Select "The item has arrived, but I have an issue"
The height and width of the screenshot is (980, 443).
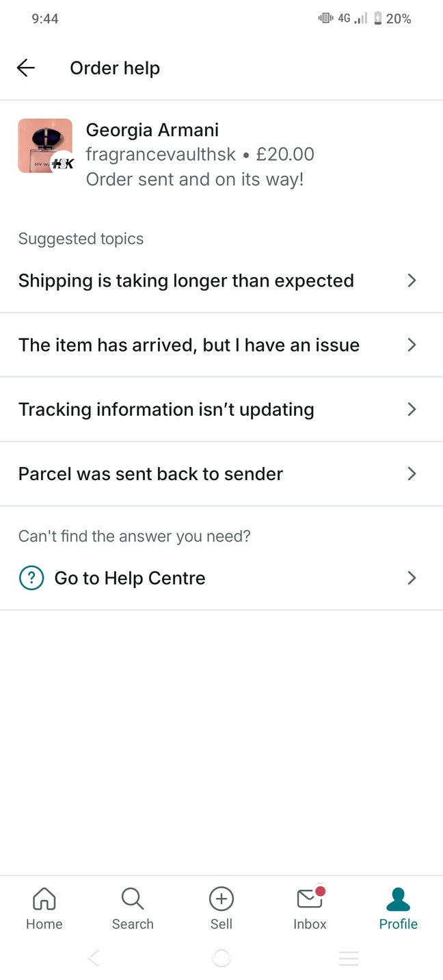point(189,345)
